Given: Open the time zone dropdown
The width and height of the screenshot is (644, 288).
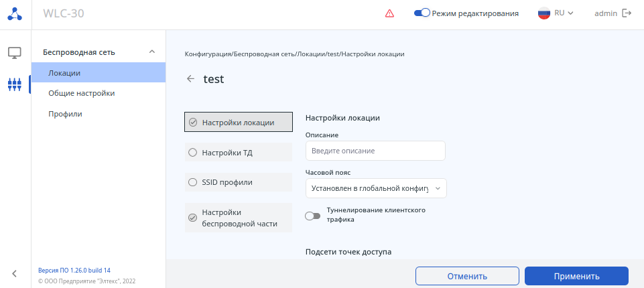Looking at the screenshot, I should pos(375,188).
